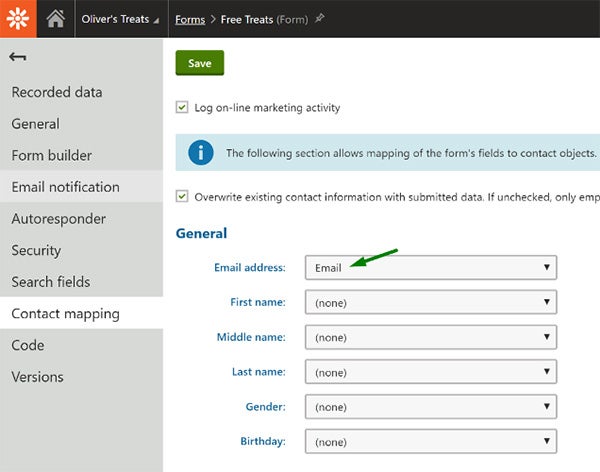The width and height of the screenshot is (600, 472).
Task: Expand the First name dropdown
Action: click(x=430, y=302)
